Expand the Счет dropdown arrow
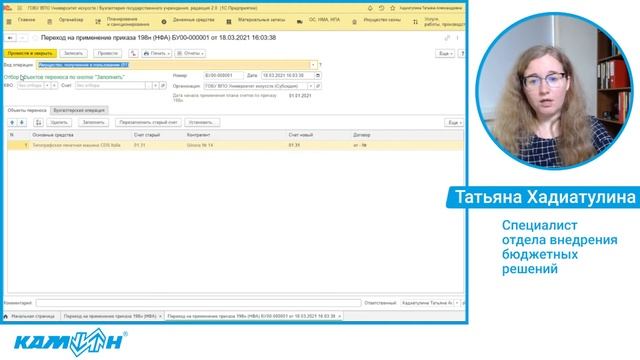The height and width of the screenshot is (360, 640). 156,86
